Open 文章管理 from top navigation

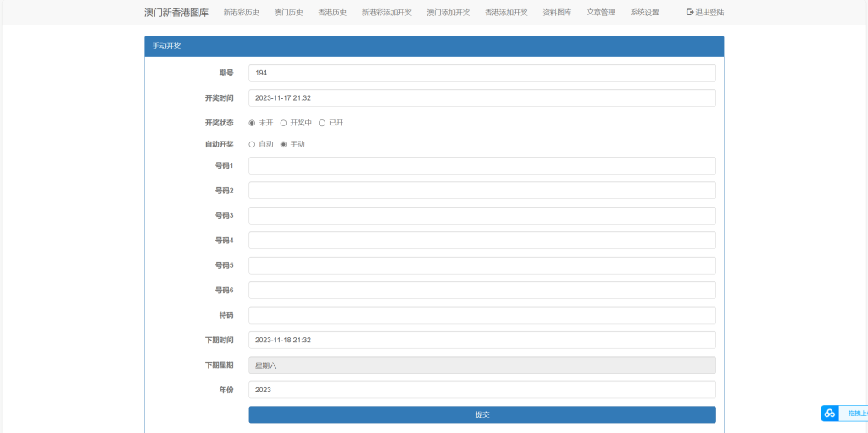(601, 13)
